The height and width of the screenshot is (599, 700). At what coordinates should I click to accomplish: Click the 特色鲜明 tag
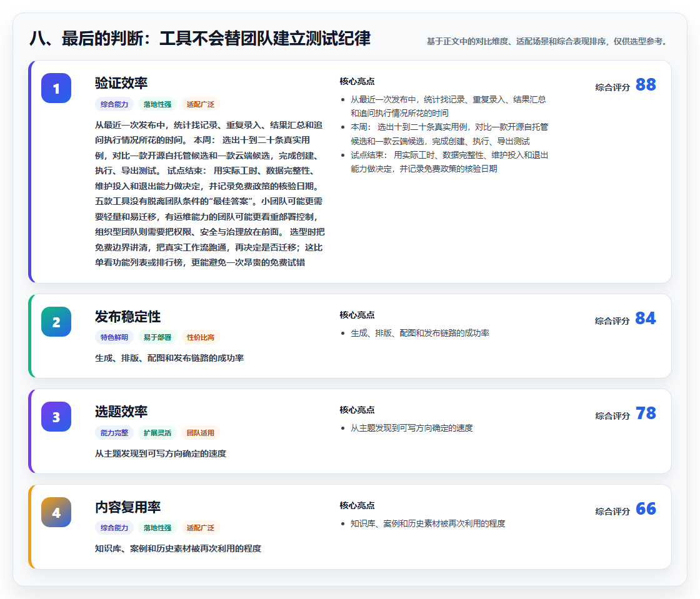point(114,337)
